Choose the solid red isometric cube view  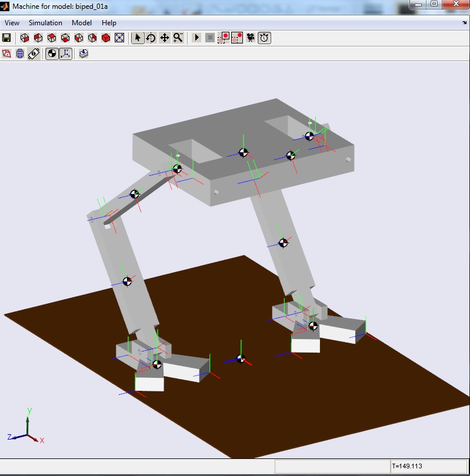(x=106, y=38)
